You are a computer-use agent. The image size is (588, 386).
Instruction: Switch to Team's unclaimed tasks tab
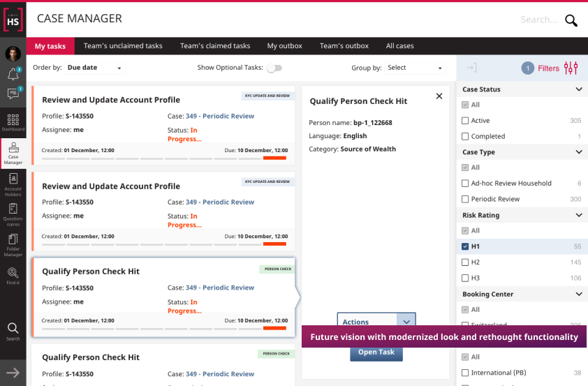[123, 46]
